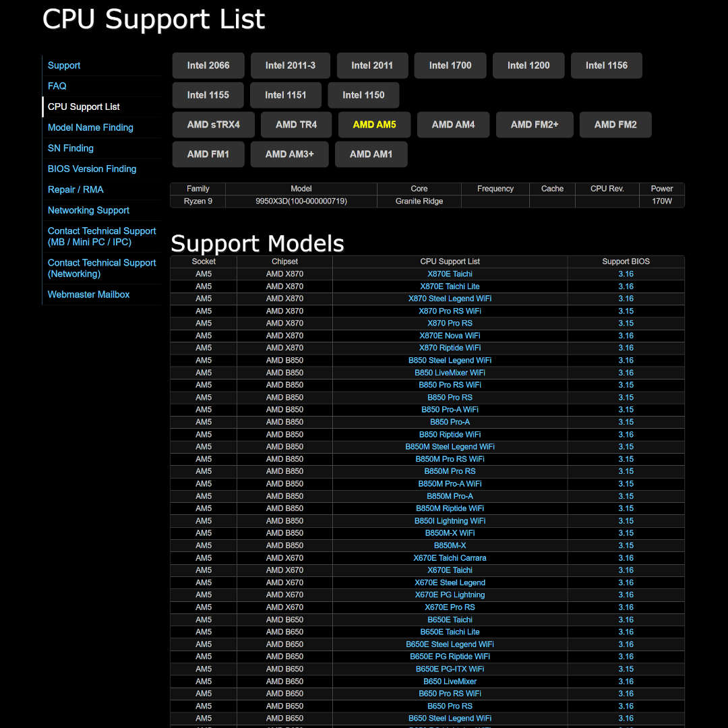The width and height of the screenshot is (728, 728).
Task: Click B850I Lightning WiFi model link
Action: click(x=450, y=521)
